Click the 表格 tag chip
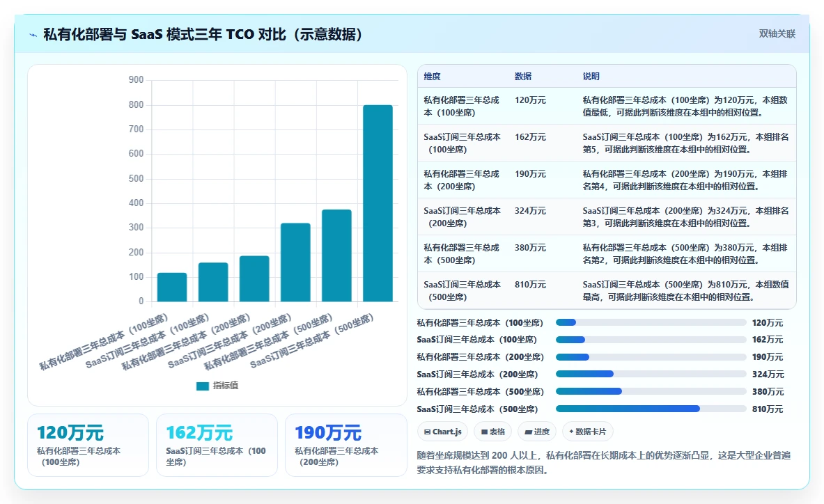Viewport: 824px width, 504px height. [493, 432]
